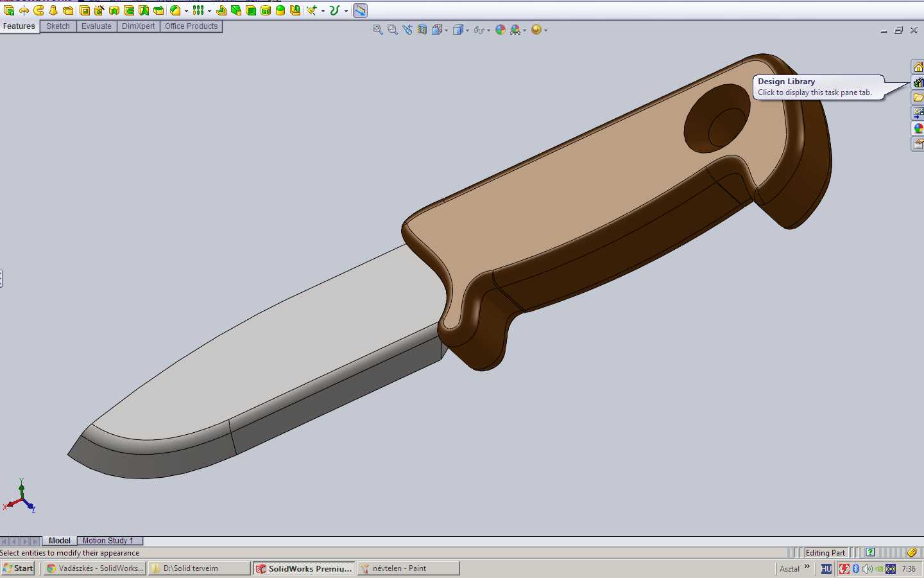Switch to the Features tab
The width and height of the screenshot is (924, 578).
pyautogui.click(x=19, y=26)
